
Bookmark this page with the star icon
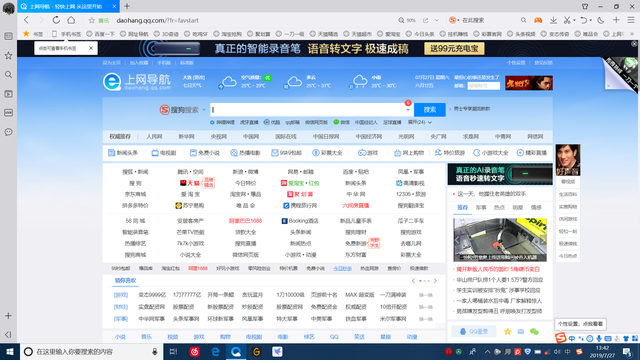pyautogui.click(x=91, y=20)
